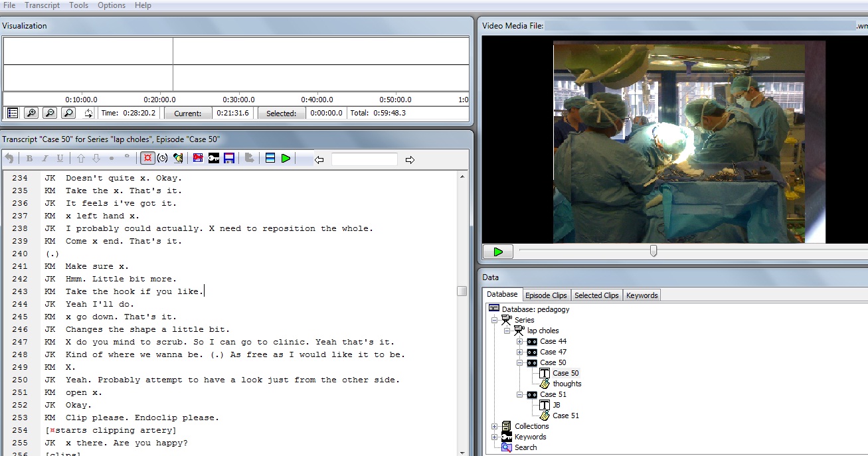Click the key icon in transcript toolbar
The width and height of the screenshot is (868, 456).
tap(214, 159)
